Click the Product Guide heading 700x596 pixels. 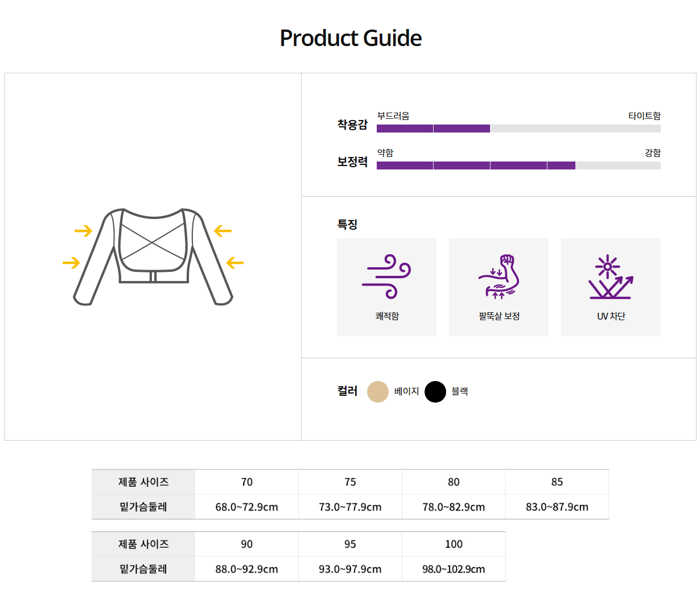pos(351,38)
